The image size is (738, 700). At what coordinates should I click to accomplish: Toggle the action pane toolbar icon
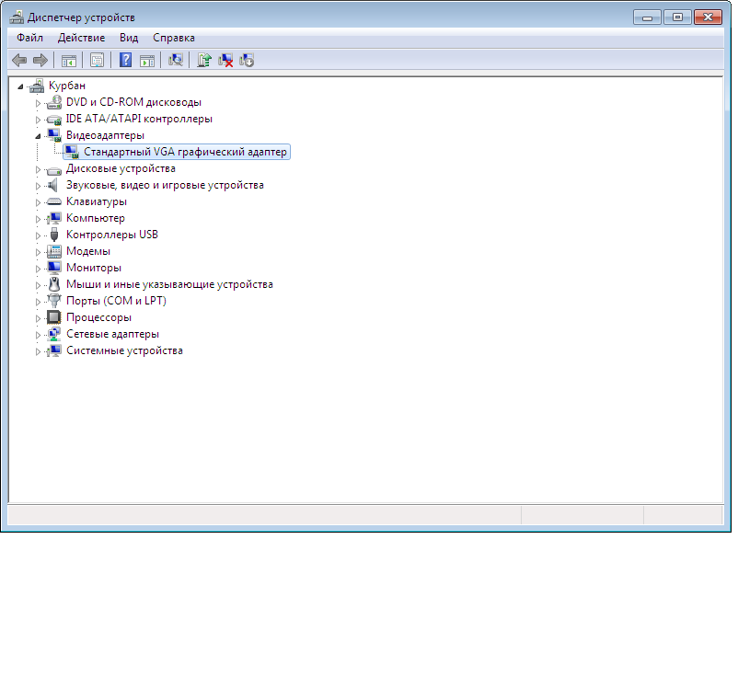[146, 60]
